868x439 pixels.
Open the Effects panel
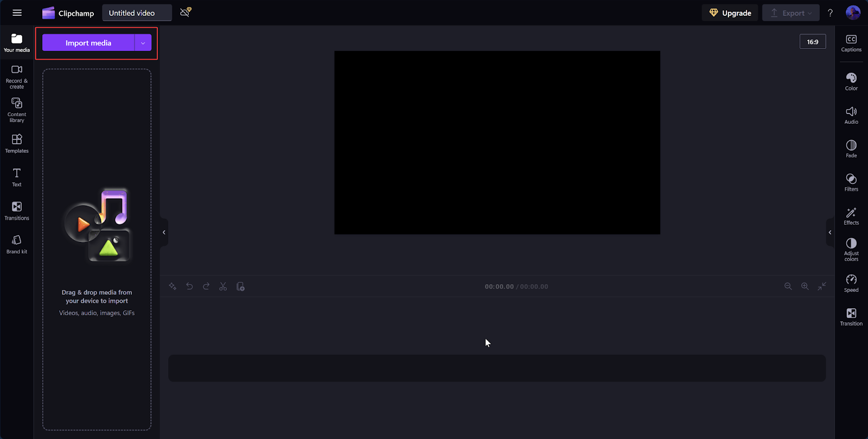pyautogui.click(x=851, y=216)
